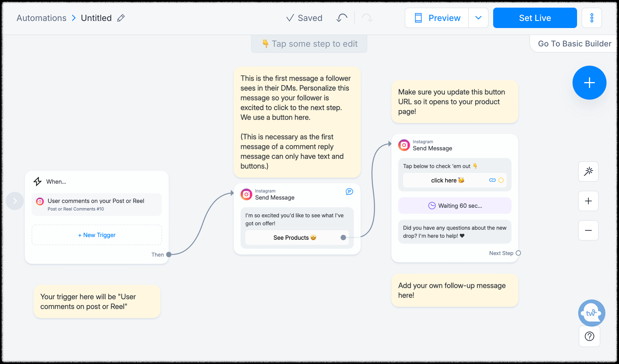Zoom in with the plus canvas control
Screen dimensions: 619x364
click(588, 201)
